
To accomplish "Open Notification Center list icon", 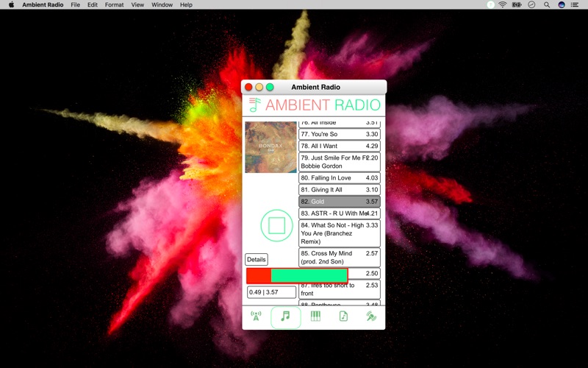I will tap(575, 5).
